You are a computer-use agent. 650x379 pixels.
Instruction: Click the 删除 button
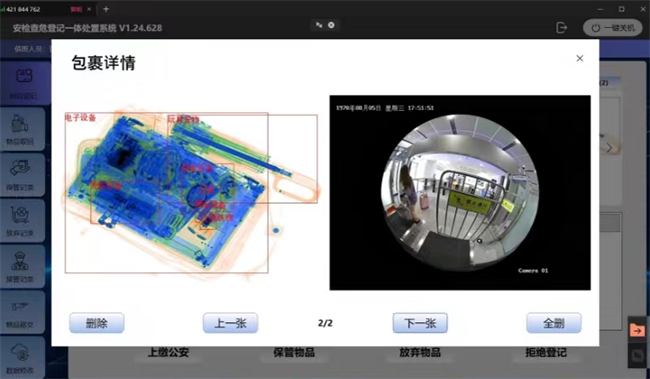coord(97,323)
